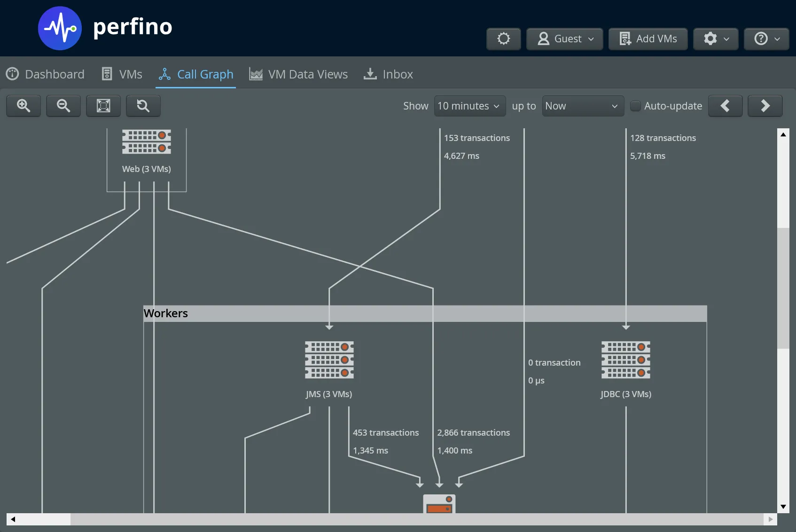Enable the Auto-update checkbox
796x532 pixels.
pyautogui.click(x=635, y=106)
